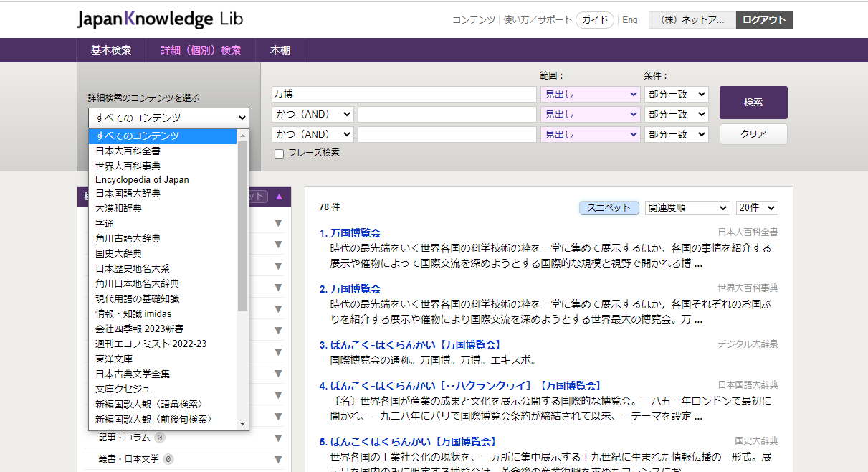Expand the 記事・コラム filter section

pos(278,438)
